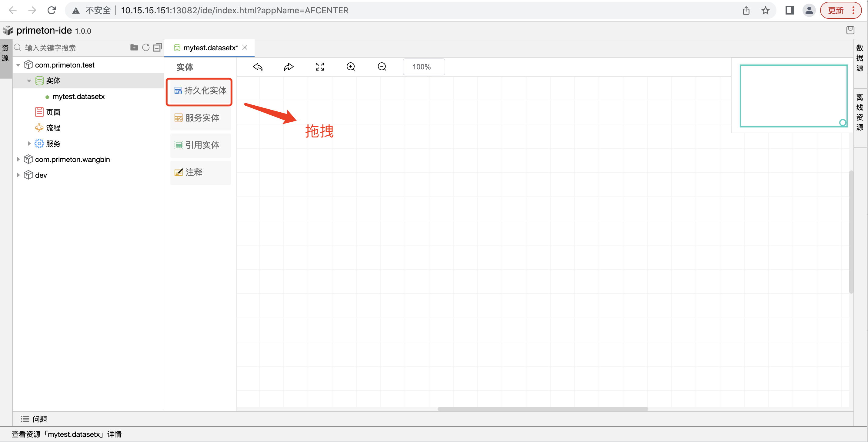
Task: Open the 数据源 side tab
Action: (860, 58)
